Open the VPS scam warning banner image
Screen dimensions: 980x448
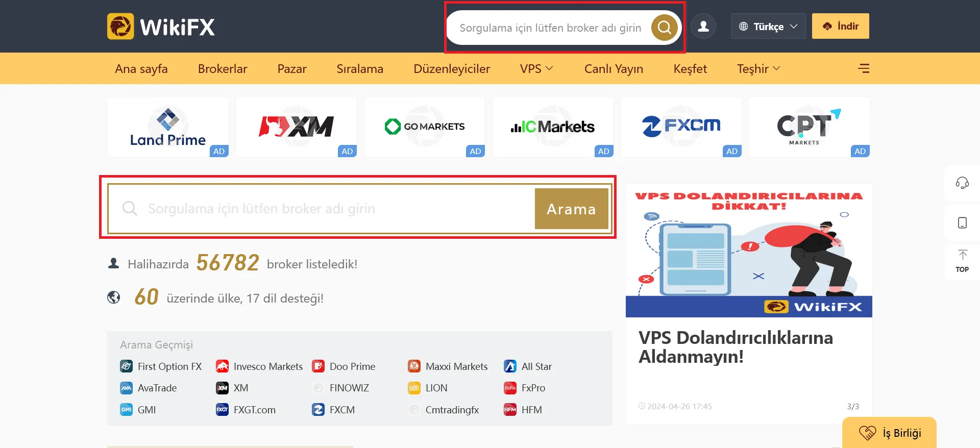(x=749, y=250)
